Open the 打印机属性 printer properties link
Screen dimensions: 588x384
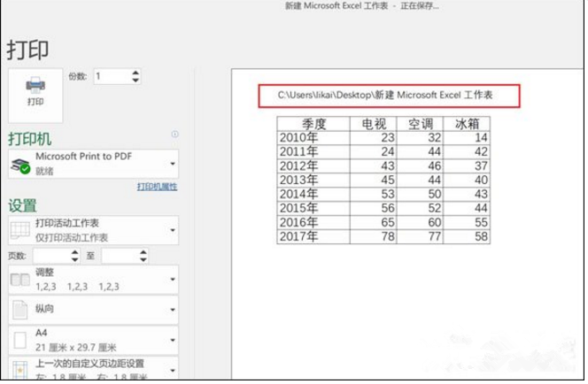coord(157,187)
